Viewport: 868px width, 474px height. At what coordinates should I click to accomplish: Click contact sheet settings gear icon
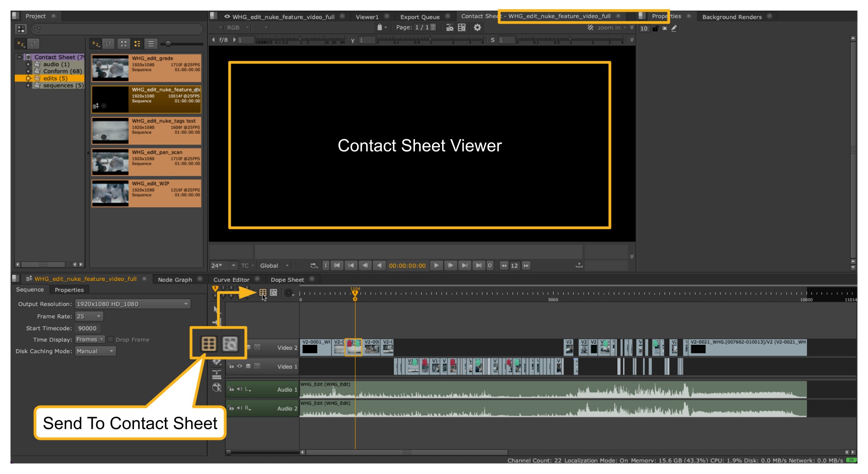[x=477, y=28]
